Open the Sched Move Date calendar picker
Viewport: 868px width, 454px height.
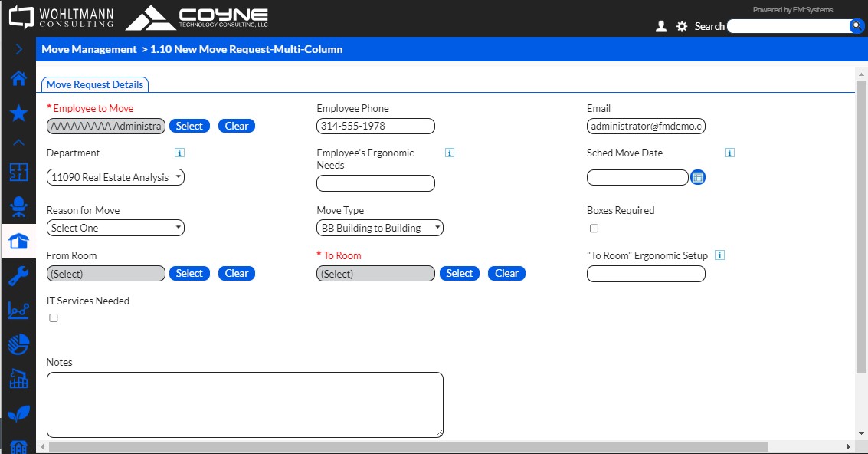698,177
